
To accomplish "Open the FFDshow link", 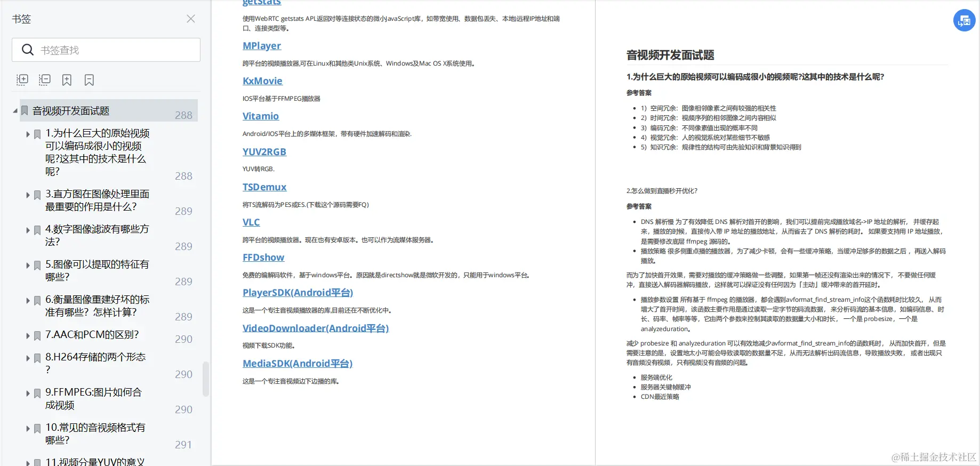I will (263, 258).
